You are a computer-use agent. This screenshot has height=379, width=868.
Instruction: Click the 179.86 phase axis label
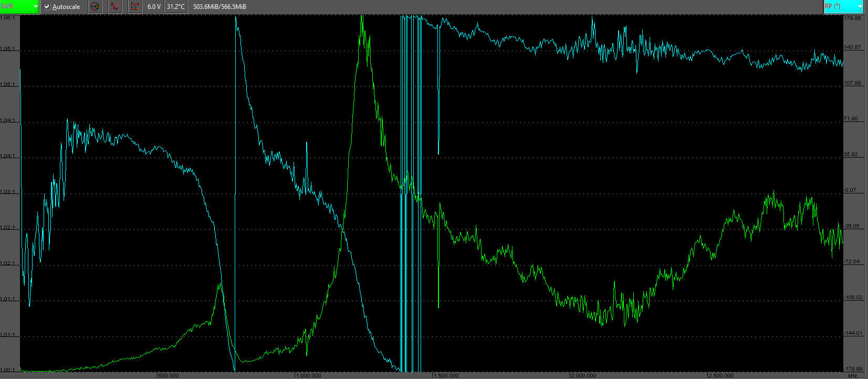(853, 18)
